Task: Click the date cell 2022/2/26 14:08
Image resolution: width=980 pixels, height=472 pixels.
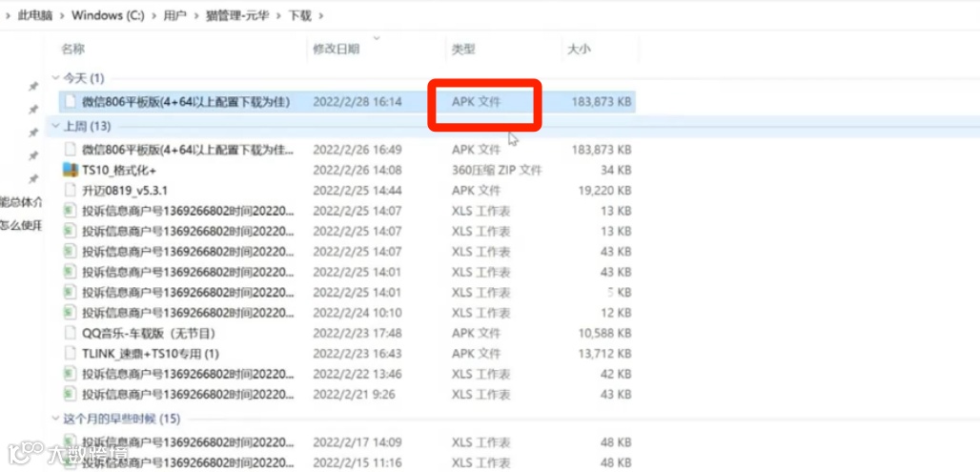Action: 357,170
